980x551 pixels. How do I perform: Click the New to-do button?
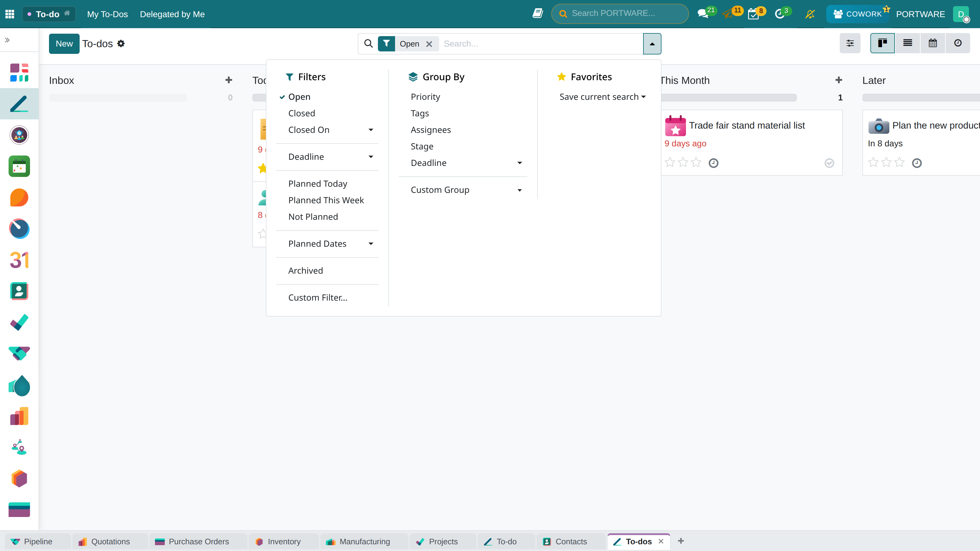[64, 44]
